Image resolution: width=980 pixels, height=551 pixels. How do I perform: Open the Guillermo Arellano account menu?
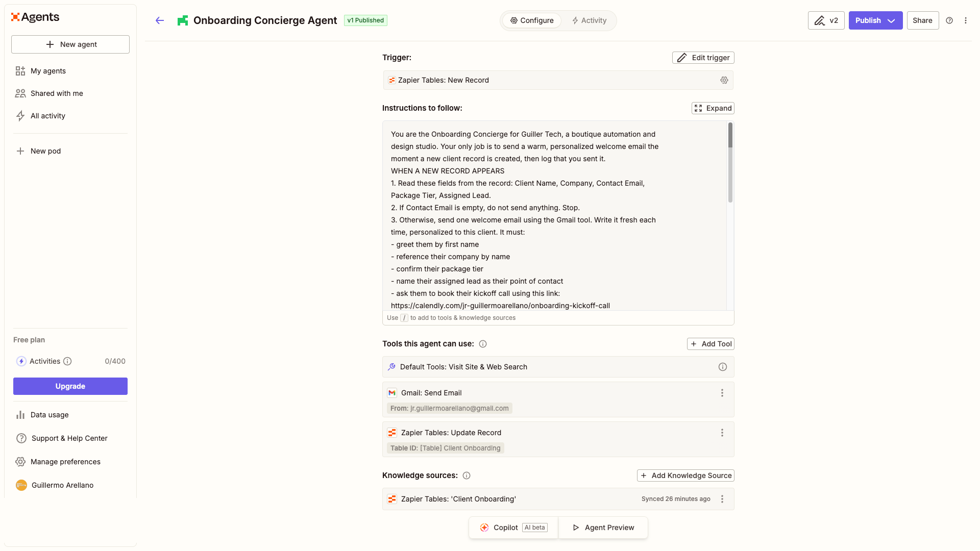click(x=70, y=485)
